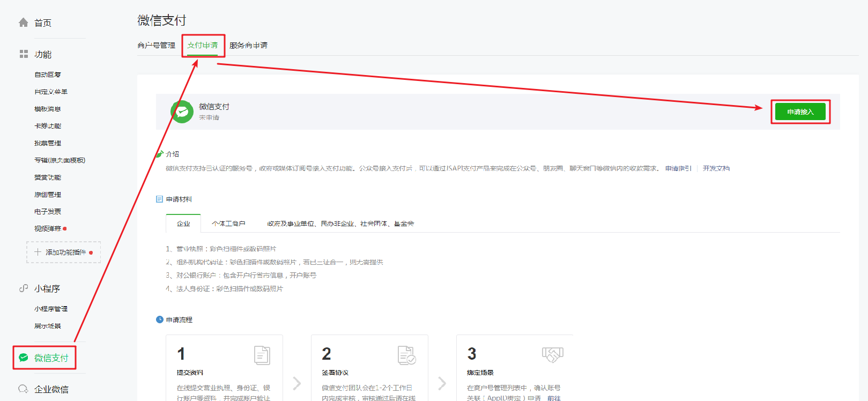Click the home icon beside 首页
Viewport: 868px width, 401px height.
[x=24, y=23]
